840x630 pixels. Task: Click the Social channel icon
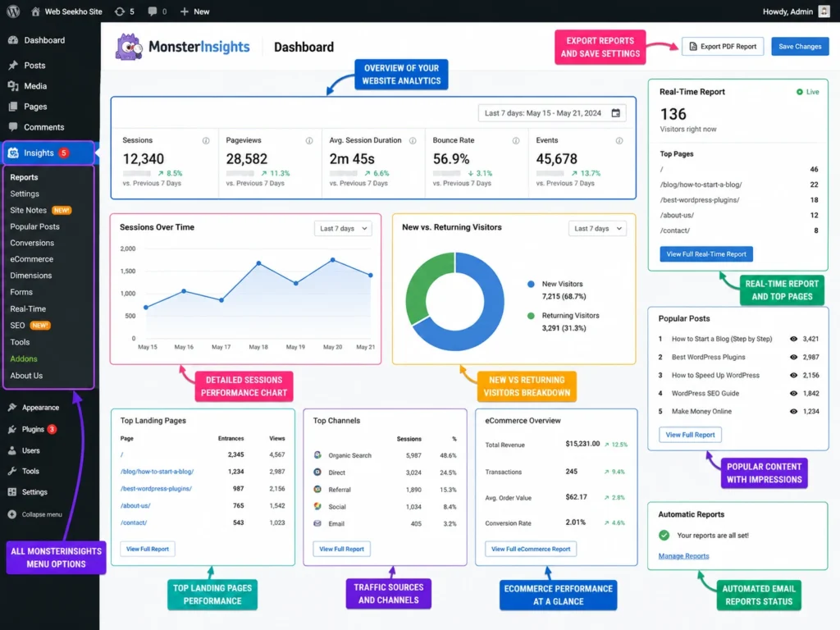(317, 506)
